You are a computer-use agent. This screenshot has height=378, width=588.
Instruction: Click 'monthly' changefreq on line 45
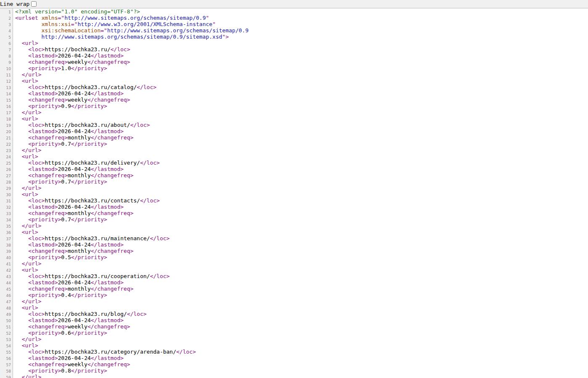tap(79, 289)
